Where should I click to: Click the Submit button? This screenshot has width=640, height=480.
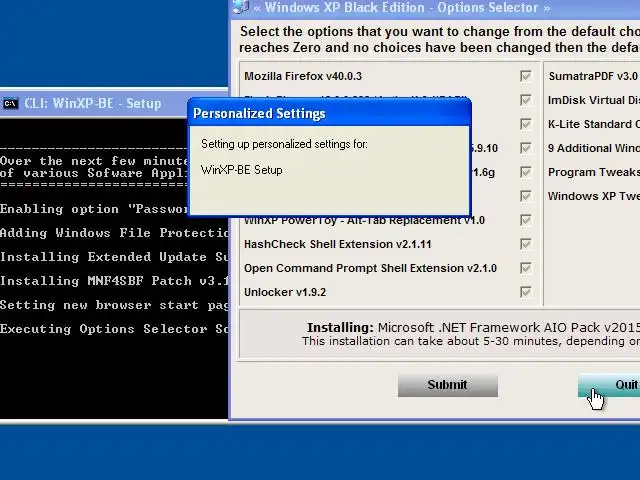click(448, 385)
